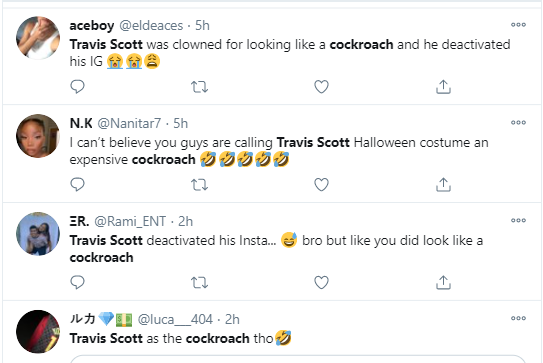The width and height of the screenshot is (543, 363).
Task: Share aceboy's tweet
Action: (x=443, y=87)
